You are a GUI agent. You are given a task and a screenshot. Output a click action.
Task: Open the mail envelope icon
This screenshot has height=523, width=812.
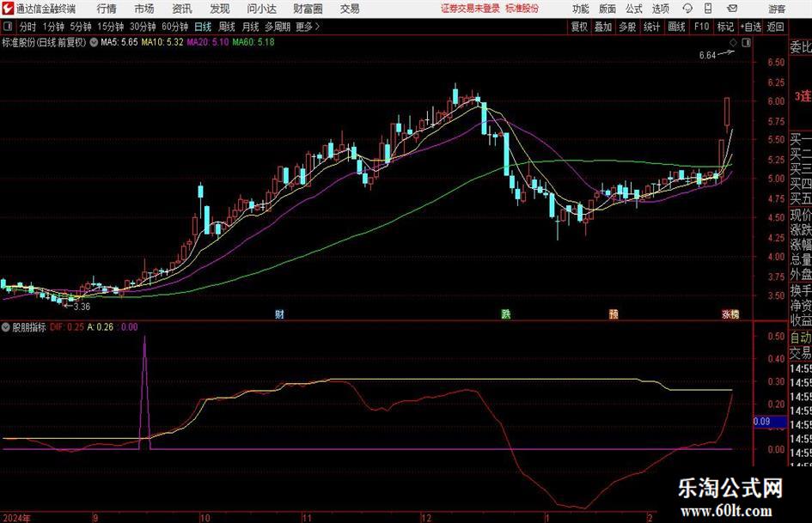pos(732,9)
